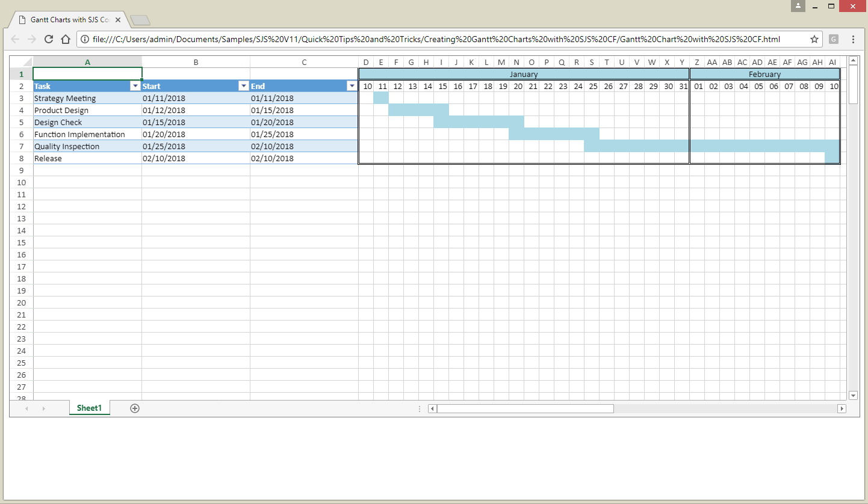
Task: Open the Chrome menu via three-dot icon
Action: click(x=853, y=38)
